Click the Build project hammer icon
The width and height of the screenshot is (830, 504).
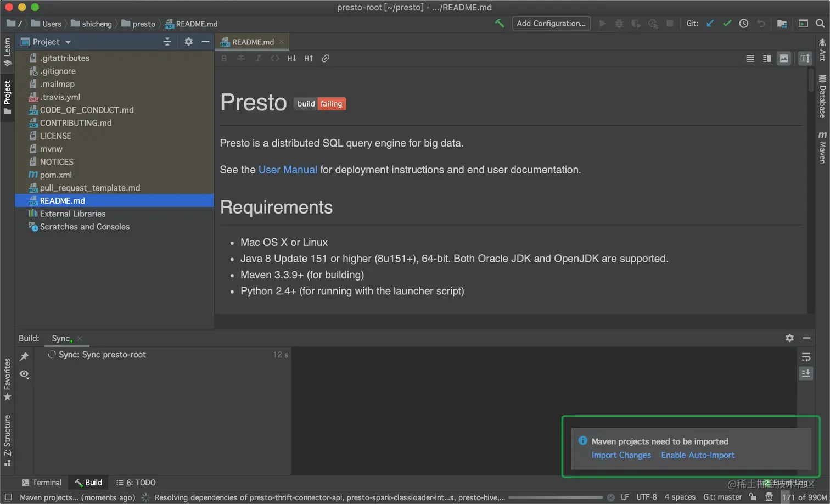[500, 23]
